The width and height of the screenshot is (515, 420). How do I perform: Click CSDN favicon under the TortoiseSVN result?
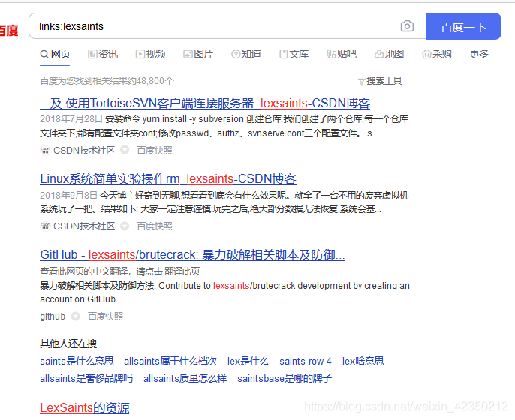45,151
